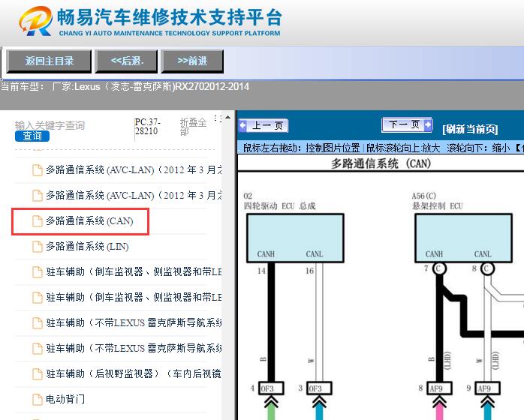
Task: Click the PC.37-28210 text
Action: pyautogui.click(x=147, y=127)
